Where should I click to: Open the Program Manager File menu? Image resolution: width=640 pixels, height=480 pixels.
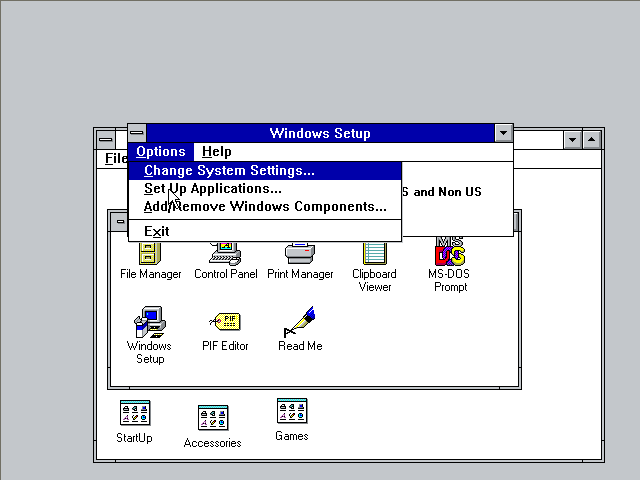(x=116, y=158)
